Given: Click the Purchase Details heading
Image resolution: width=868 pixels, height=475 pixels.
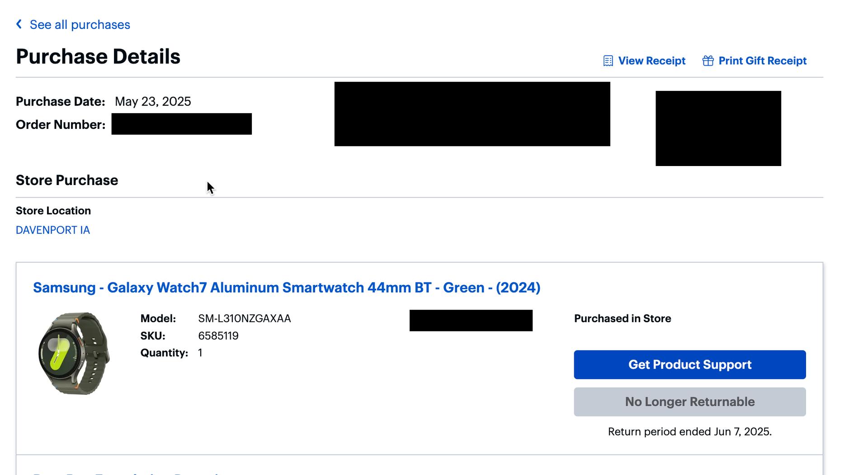Looking at the screenshot, I should coord(98,57).
